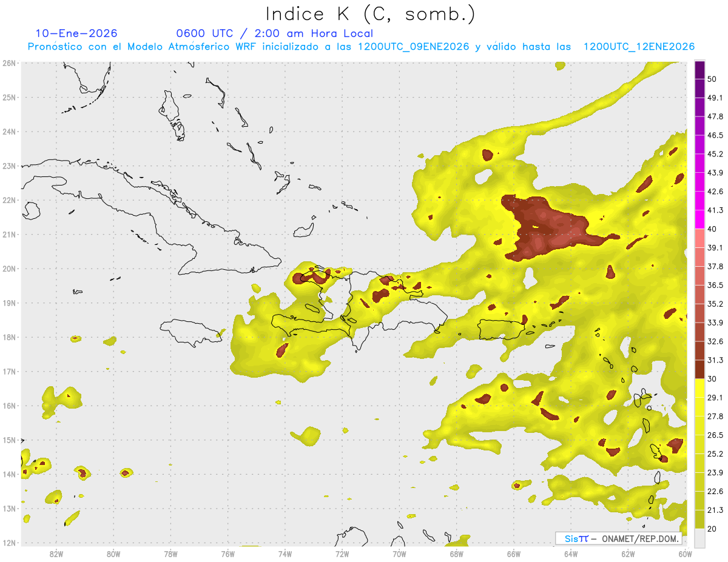Pick the gray swatch below 20 on scale
Viewport: 728px width, 562px height.
pyautogui.click(x=699, y=537)
